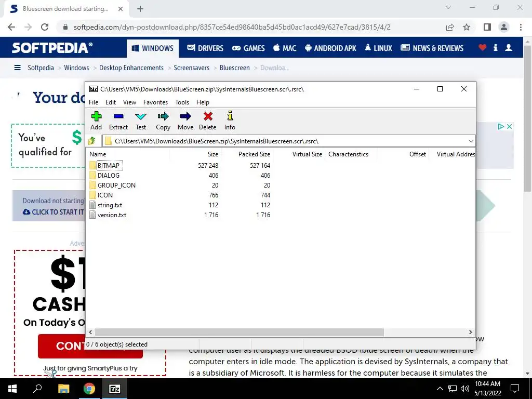The image size is (532, 399).
Task: Click the horizontal scrollbar left arrow
Action: pos(90,332)
